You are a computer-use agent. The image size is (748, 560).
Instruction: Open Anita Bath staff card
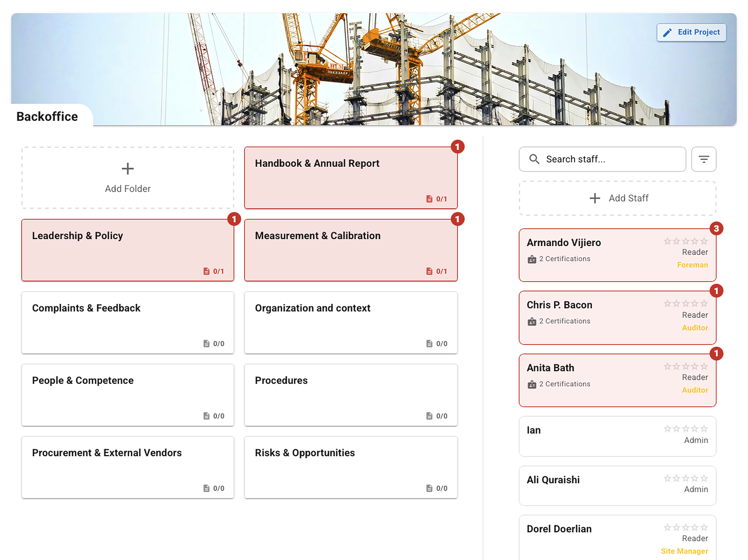pyautogui.click(x=617, y=380)
